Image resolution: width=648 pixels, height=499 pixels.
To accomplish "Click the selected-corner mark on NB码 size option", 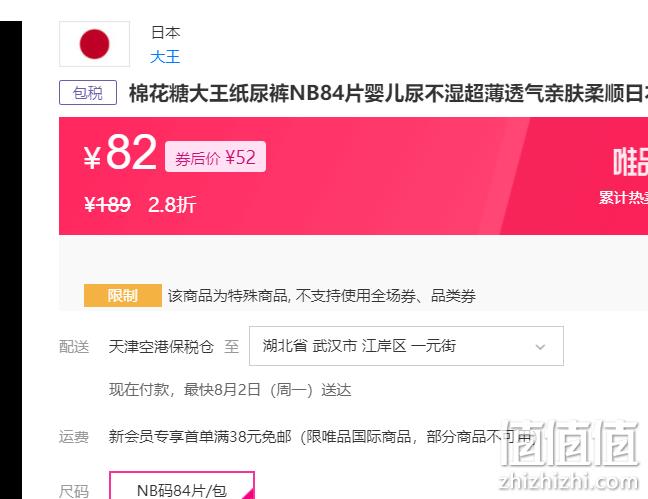I will click(x=248, y=493).
